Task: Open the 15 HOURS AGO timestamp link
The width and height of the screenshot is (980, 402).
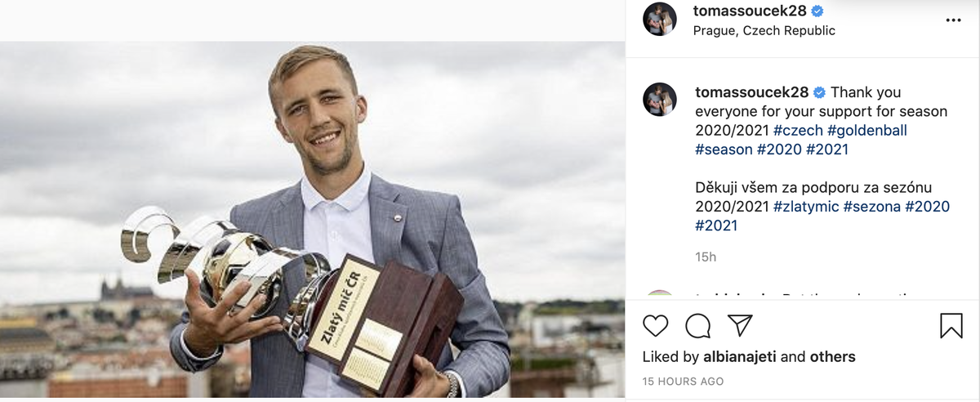Action: (683, 382)
